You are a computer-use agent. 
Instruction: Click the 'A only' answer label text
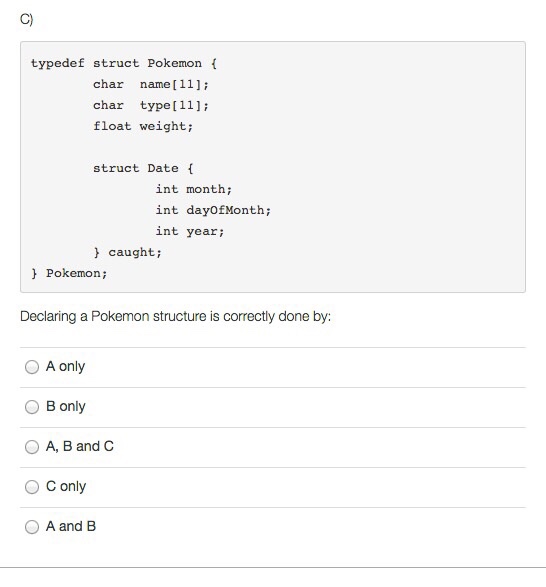coord(66,367)
